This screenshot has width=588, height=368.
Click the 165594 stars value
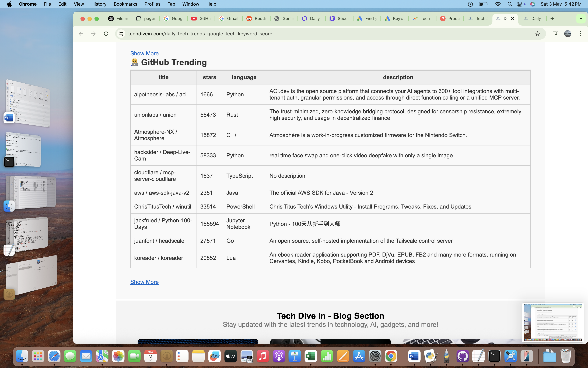click(x=209, y=224)
